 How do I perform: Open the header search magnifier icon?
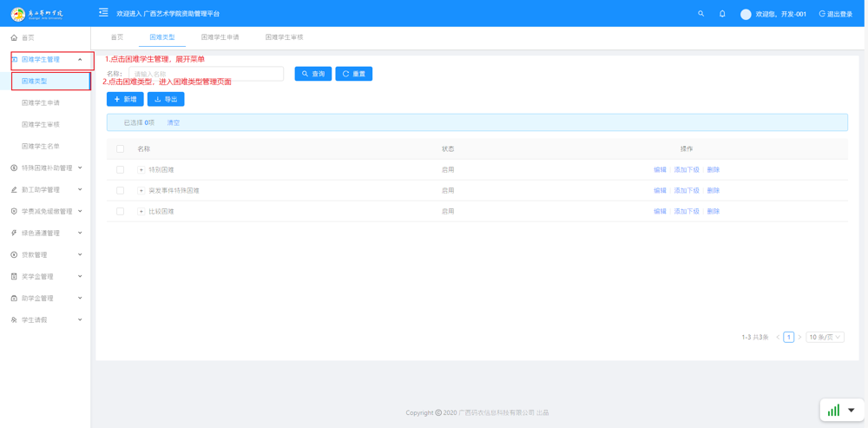701,14
